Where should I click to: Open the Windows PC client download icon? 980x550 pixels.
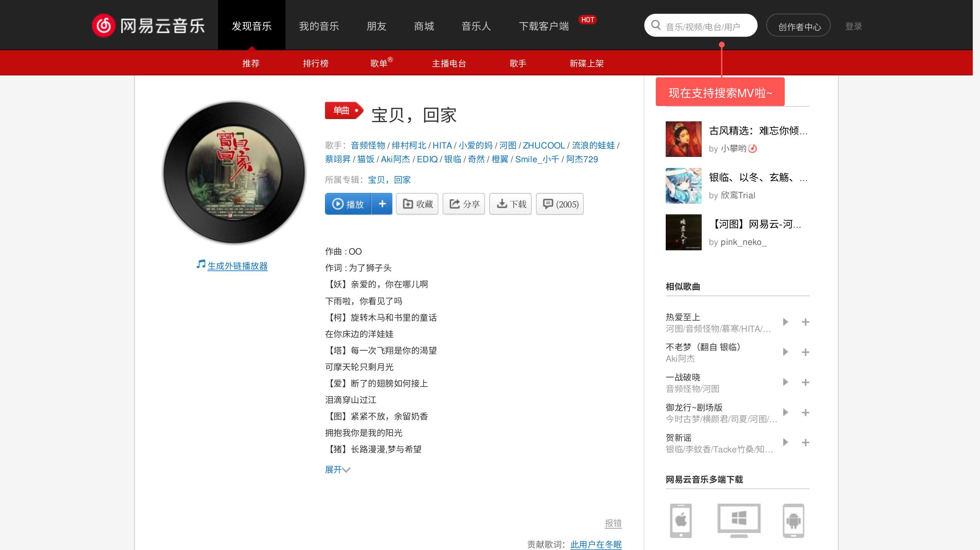(739, 521)
